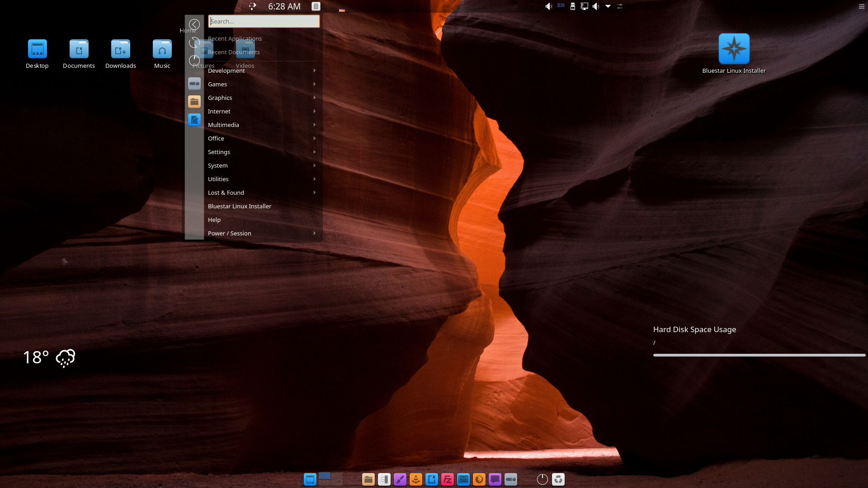Click the EN keyboard layout indicator
Screen dimensions: 868x488
click(561, 5)
